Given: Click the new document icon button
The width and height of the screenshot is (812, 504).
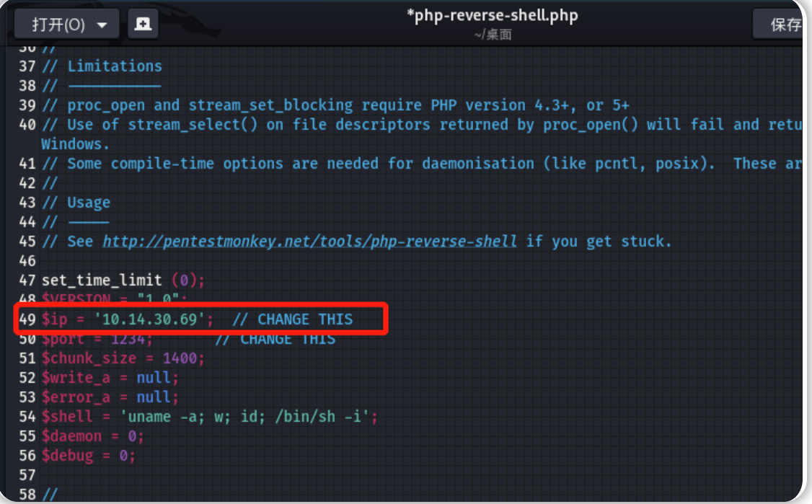Looking at the screenshot, I should pos(143,24).
